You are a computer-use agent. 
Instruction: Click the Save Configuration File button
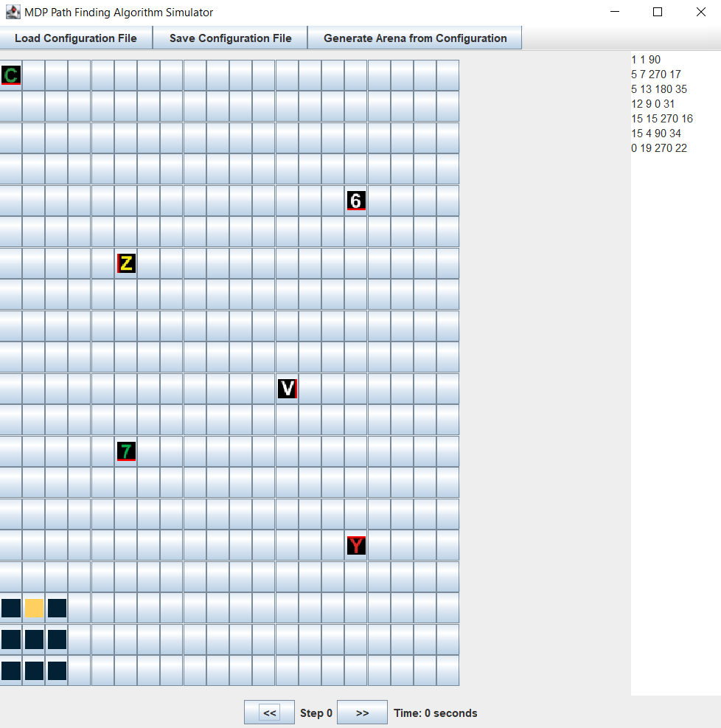[x=230, y=38]
